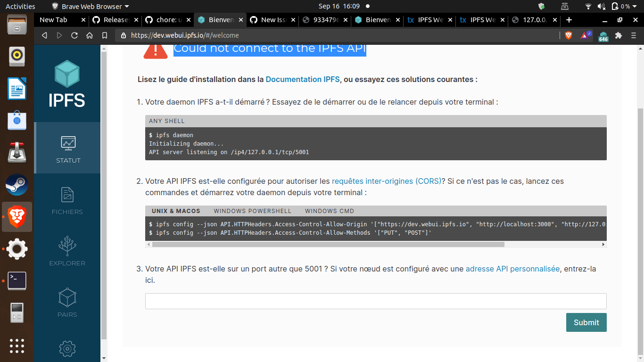Close the 9334796 tab
The width and height of the screenshot is (644, 362).
[x=346, y=20]
